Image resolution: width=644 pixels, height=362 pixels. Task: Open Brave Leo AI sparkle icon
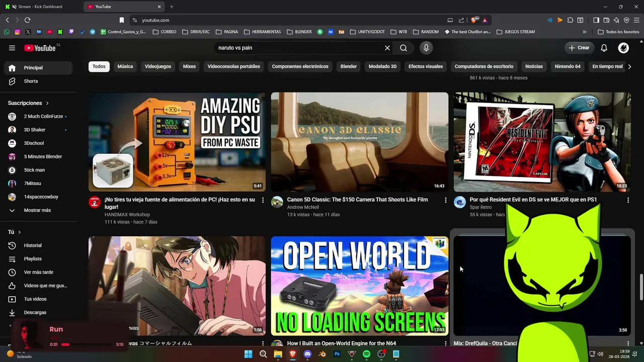[616, 20]
